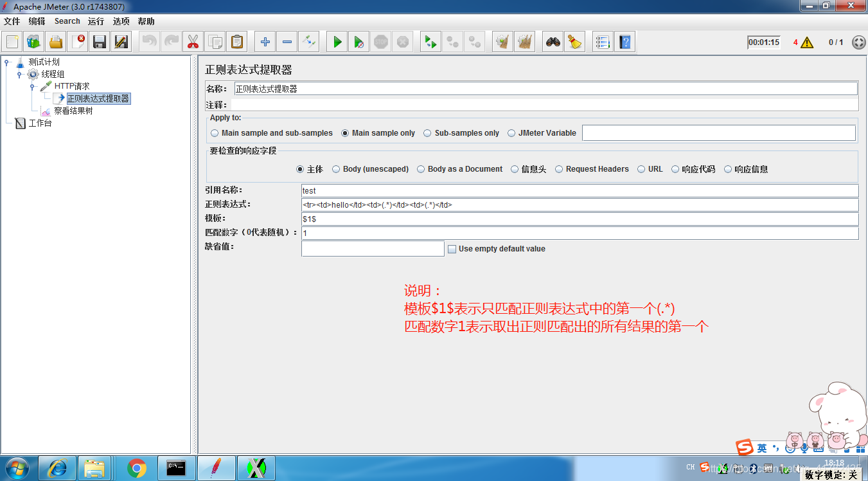Cut selection with the scissors icon

tap(193, 42)
